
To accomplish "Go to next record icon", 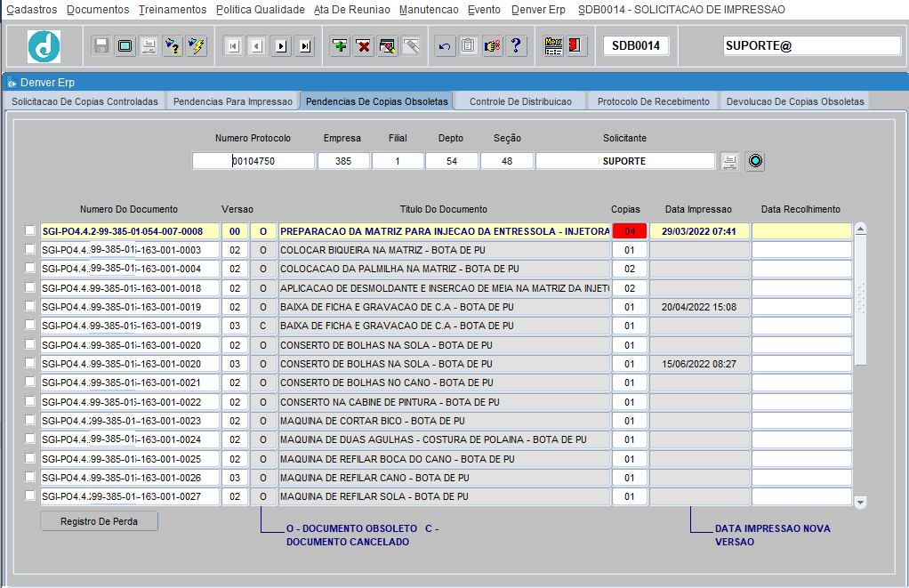I will click(281, 46).
